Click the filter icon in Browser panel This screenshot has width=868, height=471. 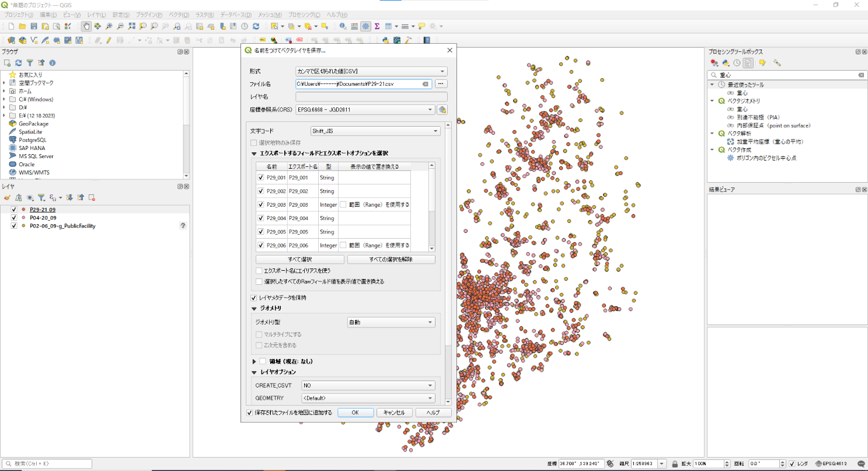coord(30,62)
